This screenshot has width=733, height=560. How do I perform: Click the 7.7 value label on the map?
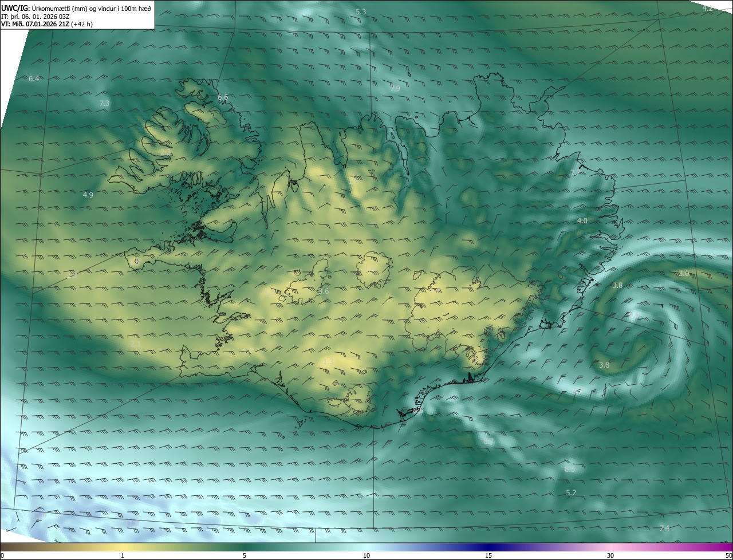point(575,173)
